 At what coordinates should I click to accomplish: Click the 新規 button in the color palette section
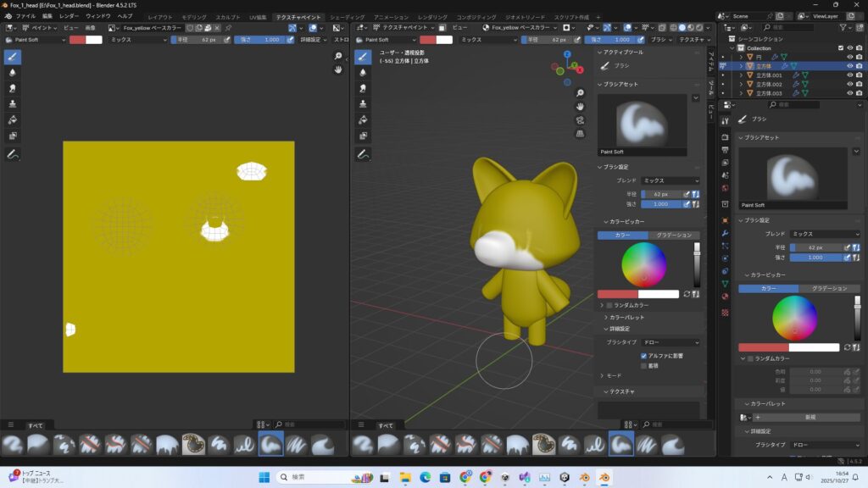point(810,418)
